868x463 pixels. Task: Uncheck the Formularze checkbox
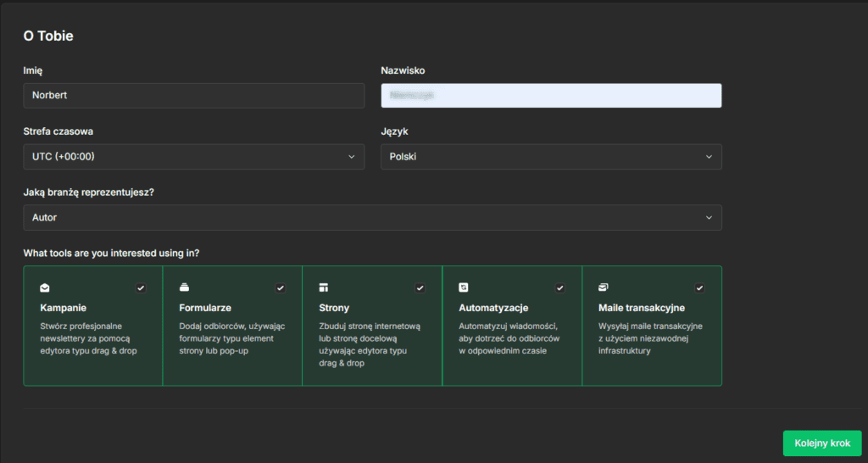tap(281, 288)
